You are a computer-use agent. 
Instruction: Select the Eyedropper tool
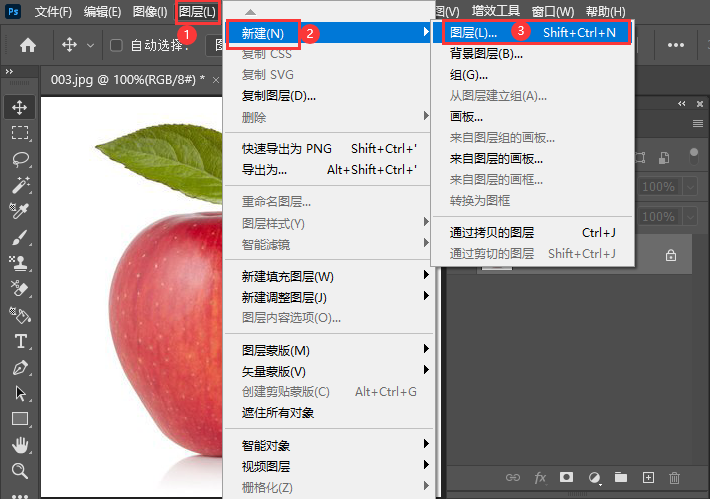click(19, 211)
